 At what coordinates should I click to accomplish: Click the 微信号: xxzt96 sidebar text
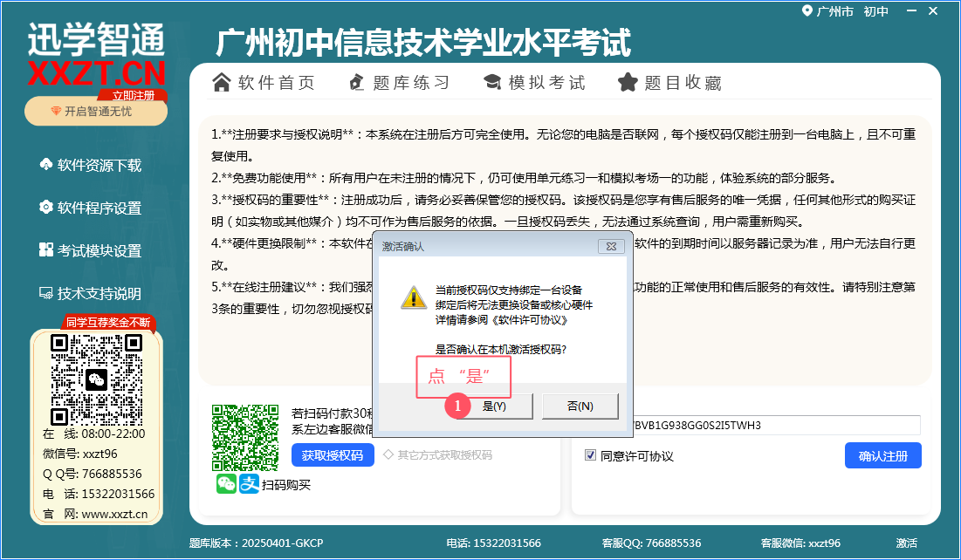80,454
